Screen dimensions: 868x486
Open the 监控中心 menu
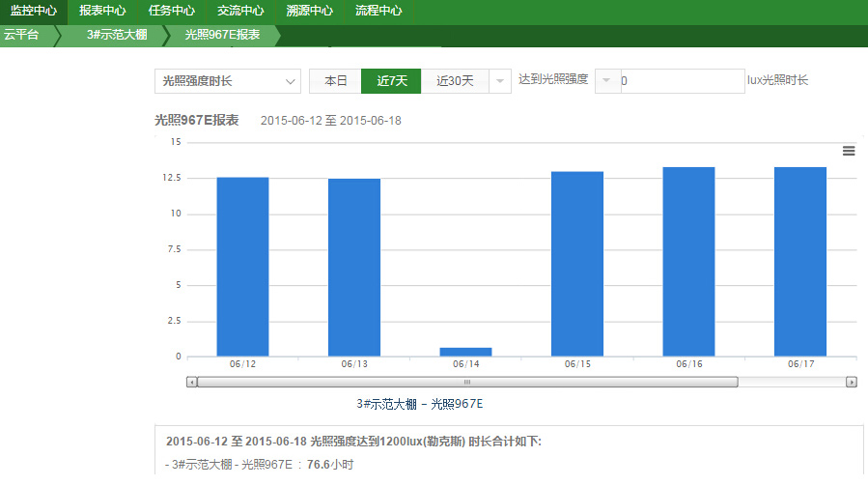coord(34,11)
